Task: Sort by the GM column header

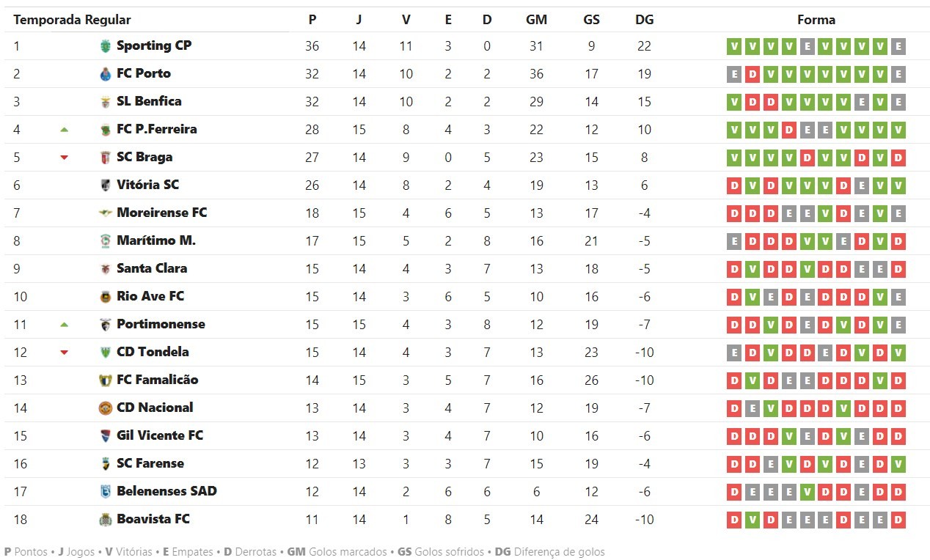Action: coord(536,20)
